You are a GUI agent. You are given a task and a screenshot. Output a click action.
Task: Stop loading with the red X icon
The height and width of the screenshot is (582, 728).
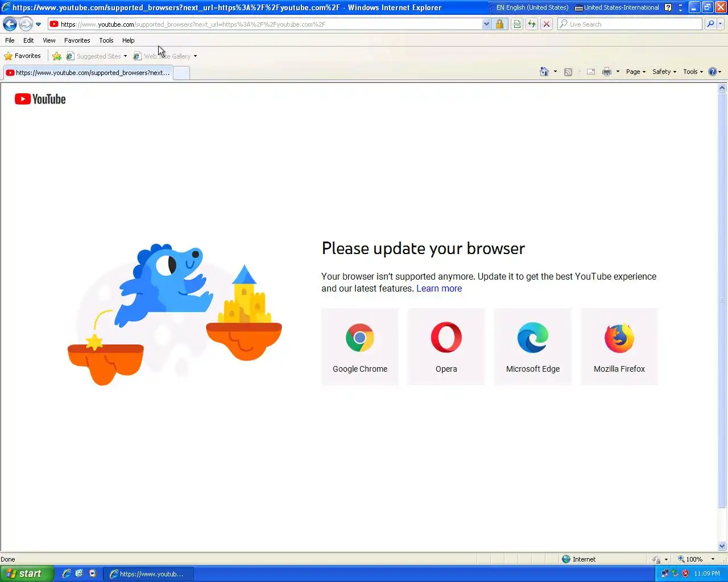(x=547, y=24)
